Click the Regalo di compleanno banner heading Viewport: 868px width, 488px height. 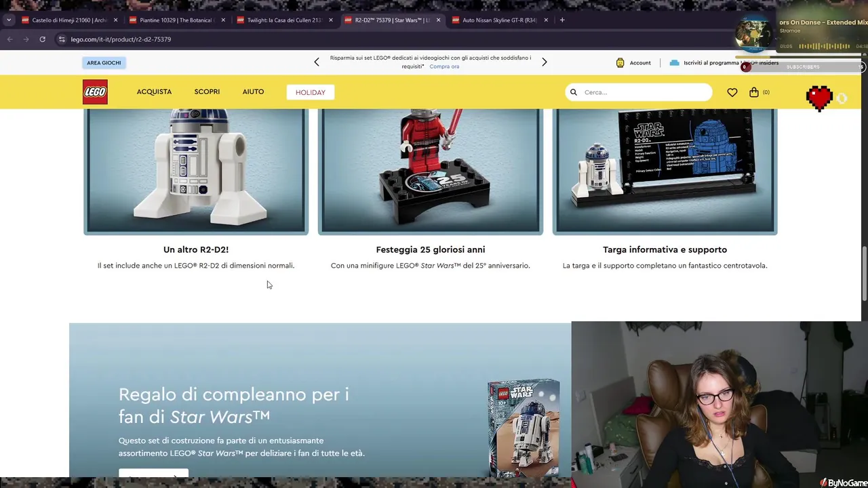click(x=234, y=405)
